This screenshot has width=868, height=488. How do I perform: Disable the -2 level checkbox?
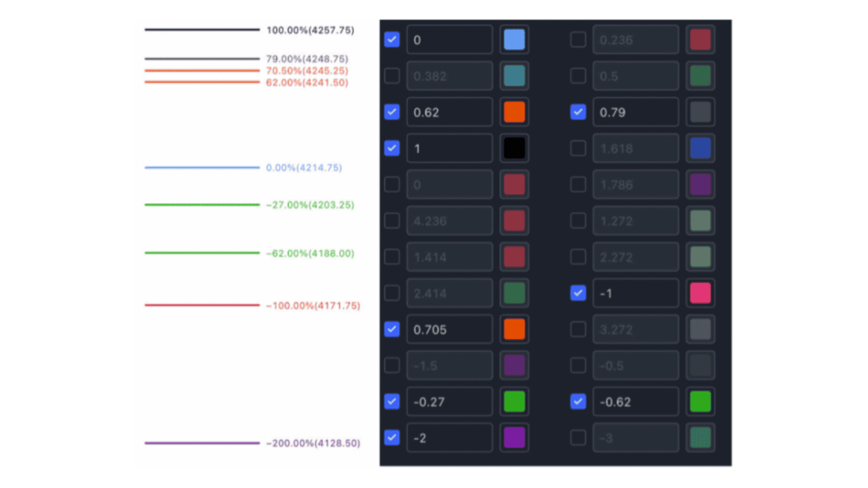[392, 438]
